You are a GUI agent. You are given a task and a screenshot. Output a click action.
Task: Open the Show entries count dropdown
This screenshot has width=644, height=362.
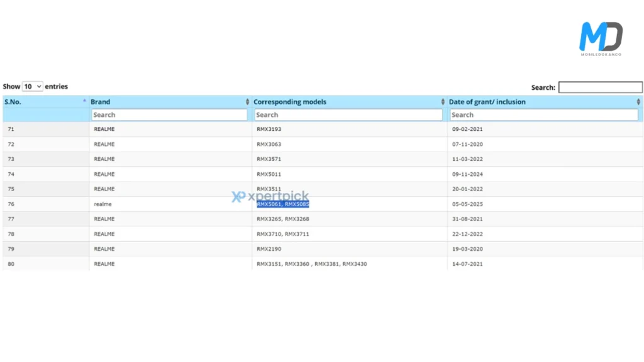pos(32,87)
